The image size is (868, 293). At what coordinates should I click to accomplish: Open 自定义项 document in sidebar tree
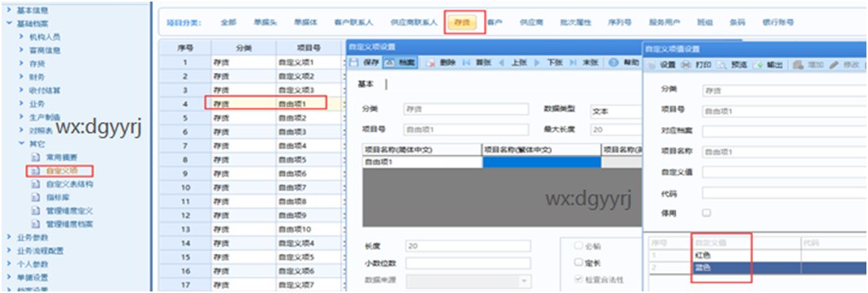61,171
